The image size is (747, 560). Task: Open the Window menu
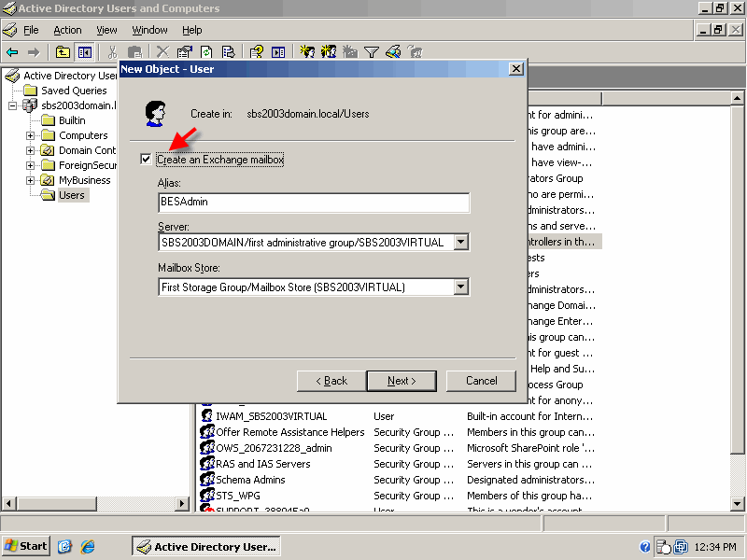coord(149,30)
